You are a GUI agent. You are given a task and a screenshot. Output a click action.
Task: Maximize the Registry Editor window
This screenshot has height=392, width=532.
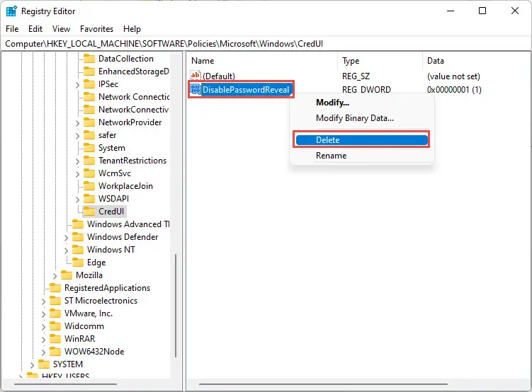point(482,11)
